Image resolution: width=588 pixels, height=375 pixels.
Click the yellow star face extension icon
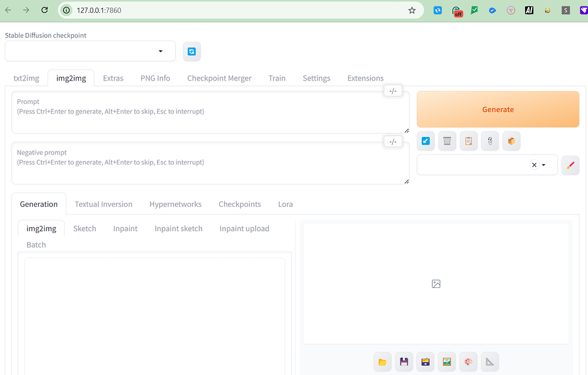(547, 10)
